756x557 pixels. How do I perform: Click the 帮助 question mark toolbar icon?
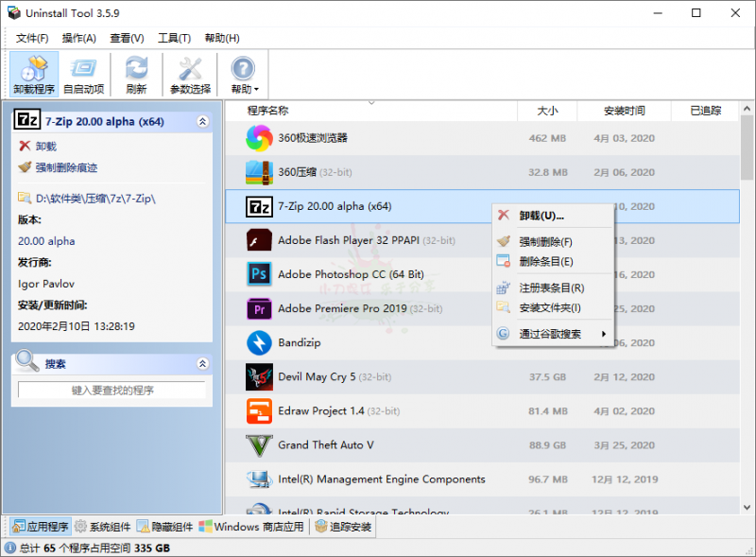(241, 73)
